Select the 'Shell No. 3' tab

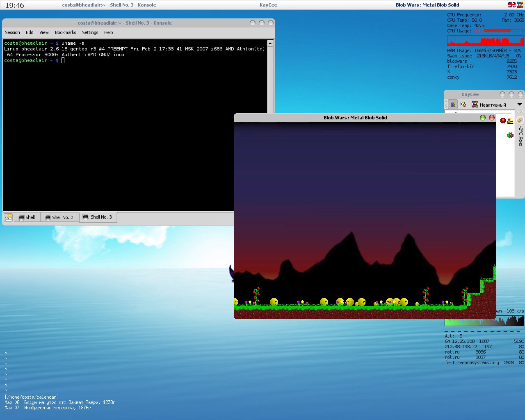98,217
